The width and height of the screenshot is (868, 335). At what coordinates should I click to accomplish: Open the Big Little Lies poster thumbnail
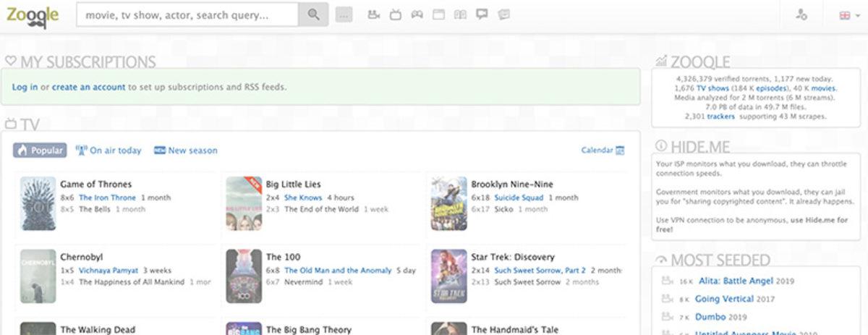(x=244, y=203)
